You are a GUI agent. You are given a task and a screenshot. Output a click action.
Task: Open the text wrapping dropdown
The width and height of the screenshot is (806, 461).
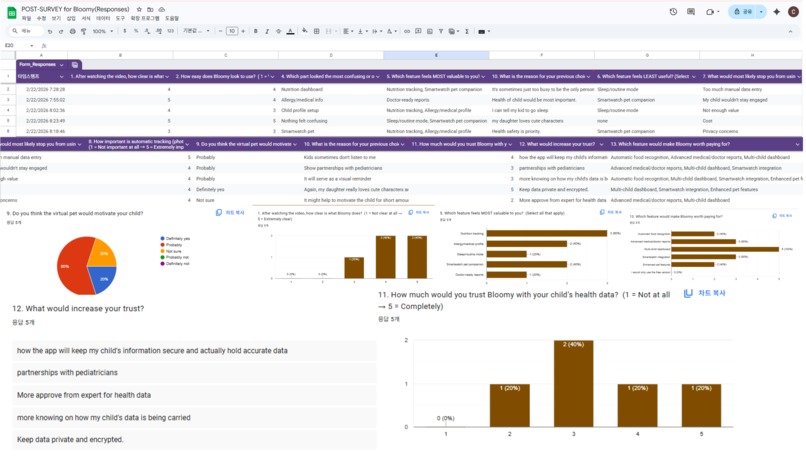(x=377, y=31)
